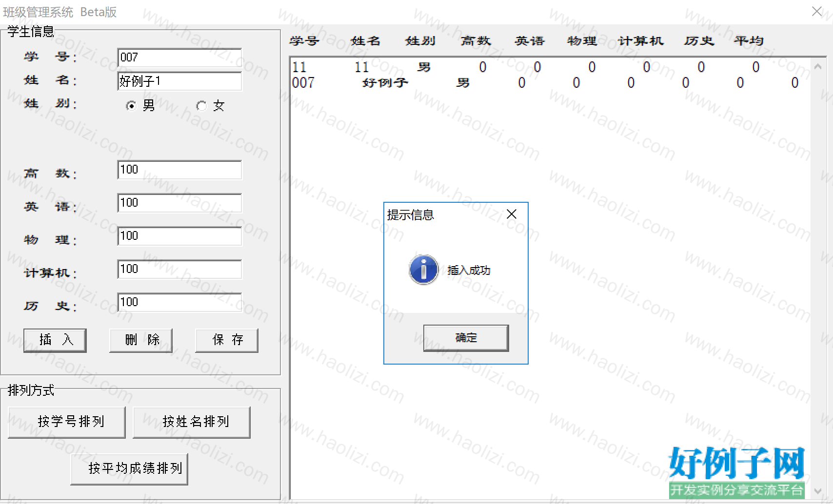833x504 pixels.
Task: Click the 学号 input field containing 007
Action: [179, 58]
